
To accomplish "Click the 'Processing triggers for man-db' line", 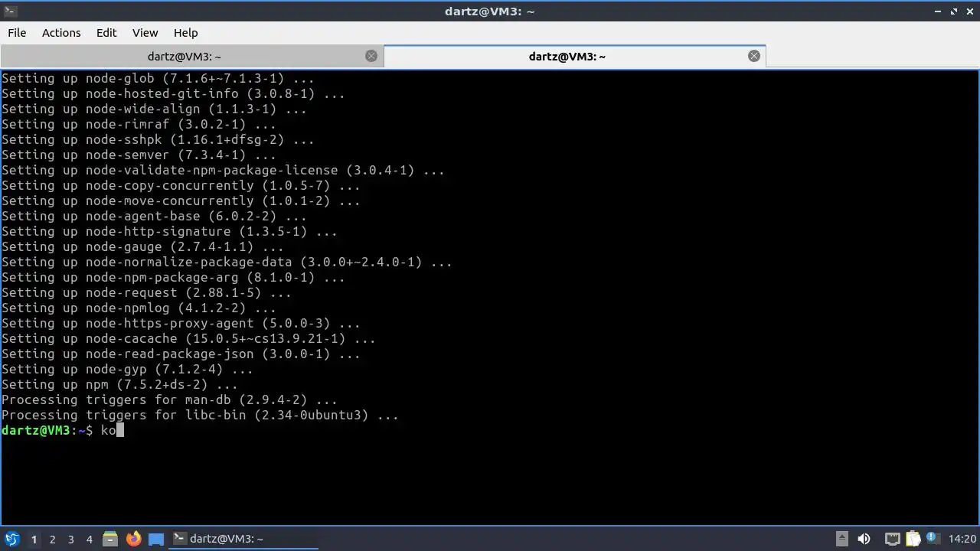I will pyautogui.click(x=169, y=399).
